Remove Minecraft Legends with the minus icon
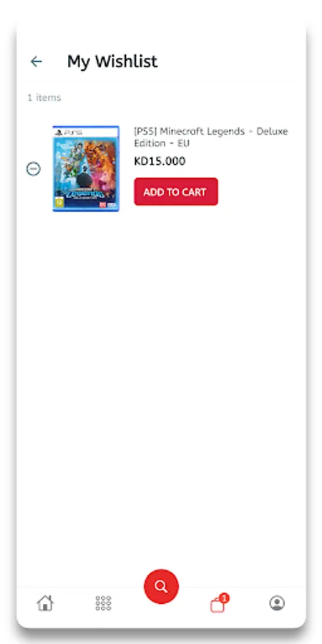Viewport: 322px width, 644px height. pos(33,169)
